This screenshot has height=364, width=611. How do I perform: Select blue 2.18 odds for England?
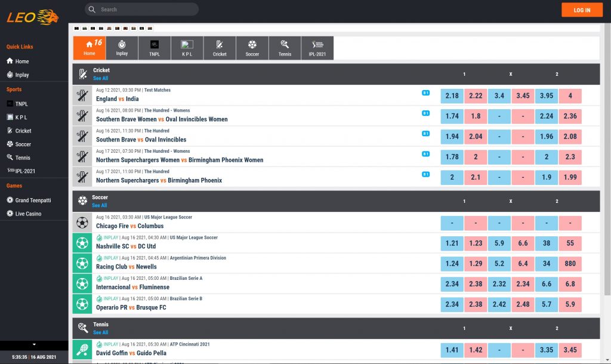pos(452,96)
